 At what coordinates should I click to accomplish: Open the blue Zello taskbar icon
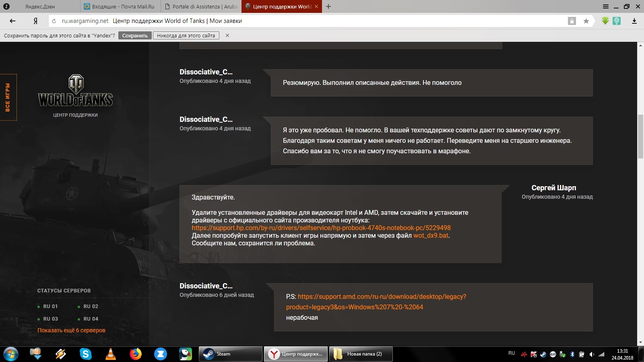(161, 354)
